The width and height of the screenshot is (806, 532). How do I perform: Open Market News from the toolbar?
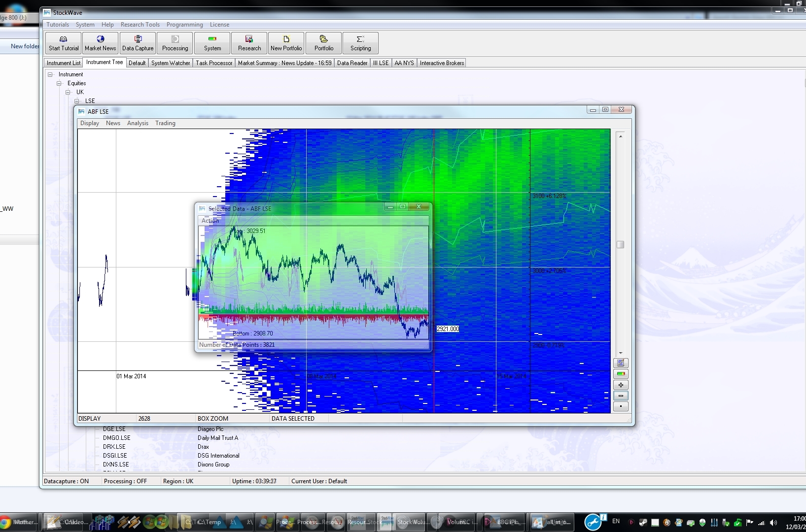tap(100, 43)
